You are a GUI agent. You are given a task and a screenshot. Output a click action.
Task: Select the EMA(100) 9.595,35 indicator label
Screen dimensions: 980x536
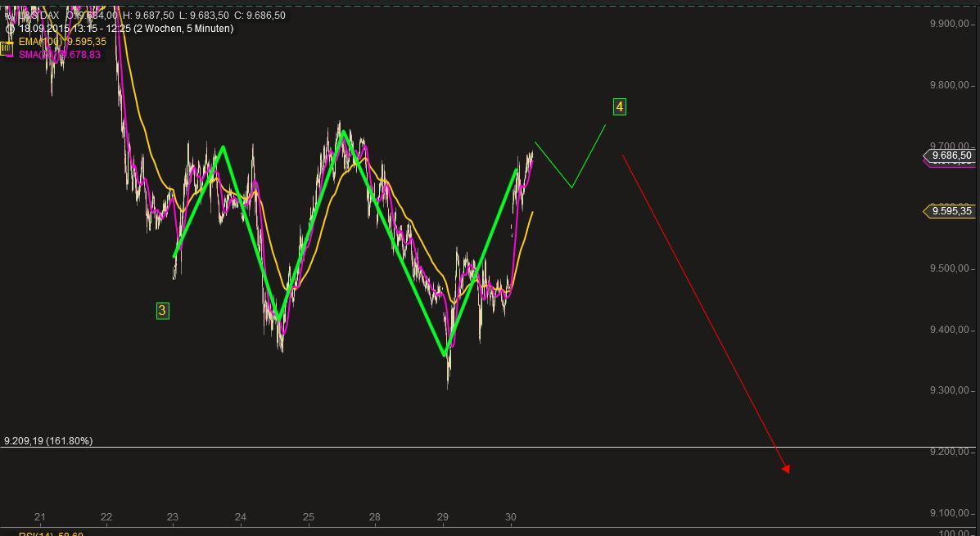click(x=61, y=41)
